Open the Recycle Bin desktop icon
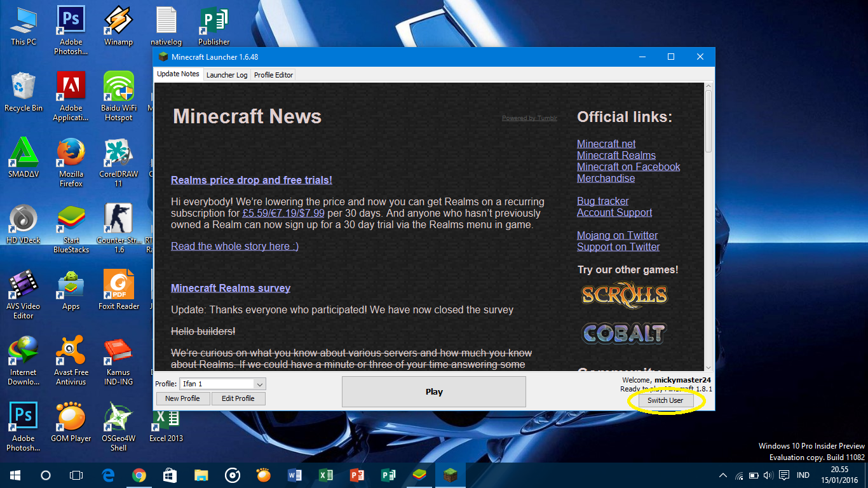868x488 pixels. click(x=24, y=92)
